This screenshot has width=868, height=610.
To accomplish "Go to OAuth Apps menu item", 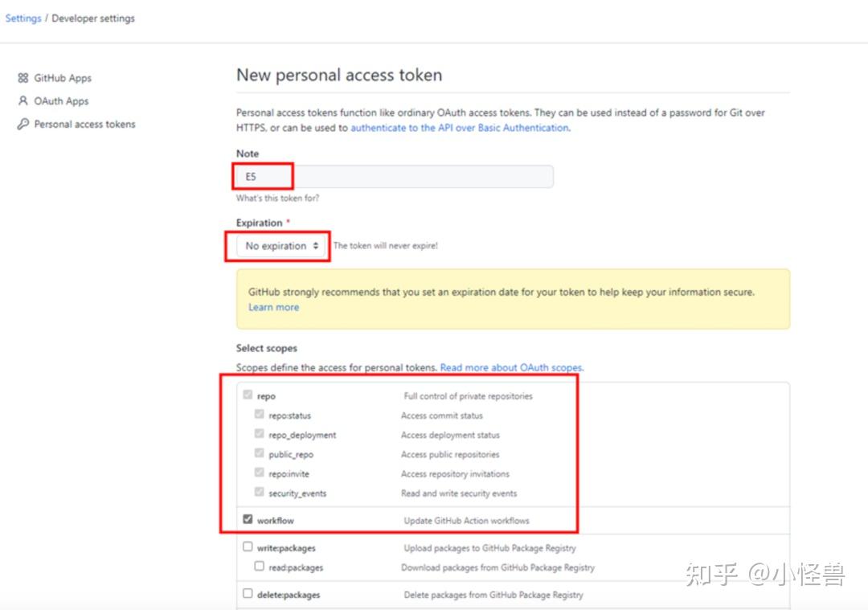I will point(61,101).
